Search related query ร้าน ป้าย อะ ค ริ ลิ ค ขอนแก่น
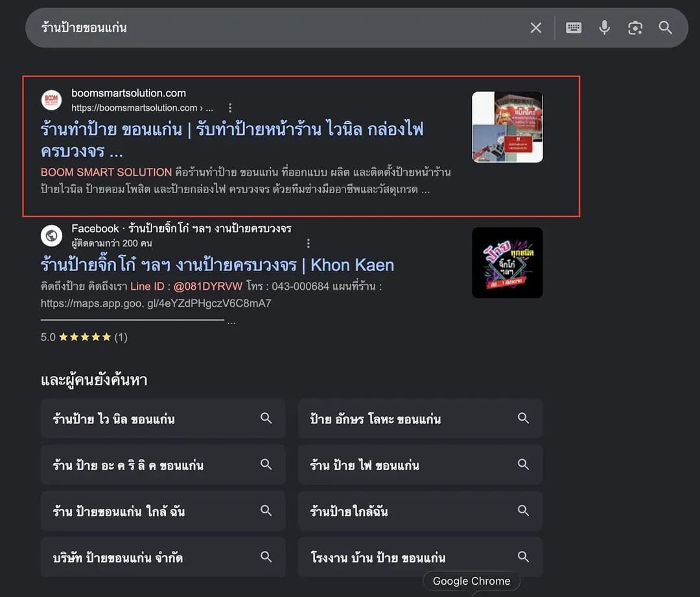The height and width of the screenshot is (597, 700). pos(163,465)
